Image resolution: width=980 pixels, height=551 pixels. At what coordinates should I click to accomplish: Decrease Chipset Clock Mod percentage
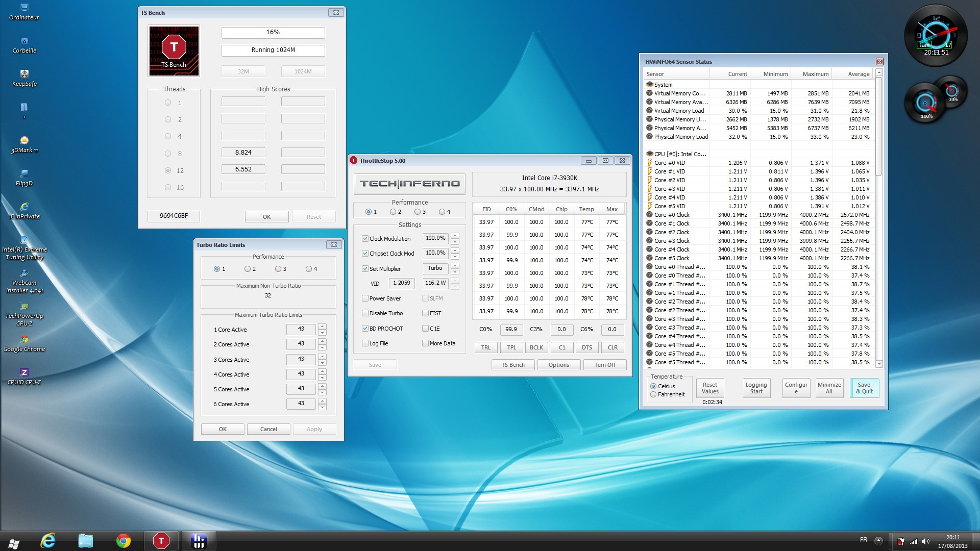(x=455, y=257)
